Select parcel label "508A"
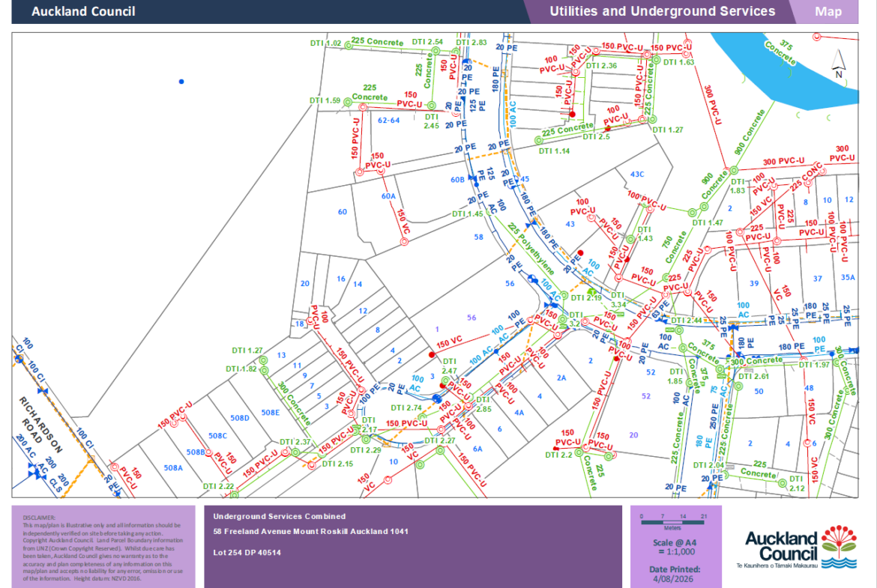This screenshot has width=877, height=588. pyautogui.click(x=173, y=468)
